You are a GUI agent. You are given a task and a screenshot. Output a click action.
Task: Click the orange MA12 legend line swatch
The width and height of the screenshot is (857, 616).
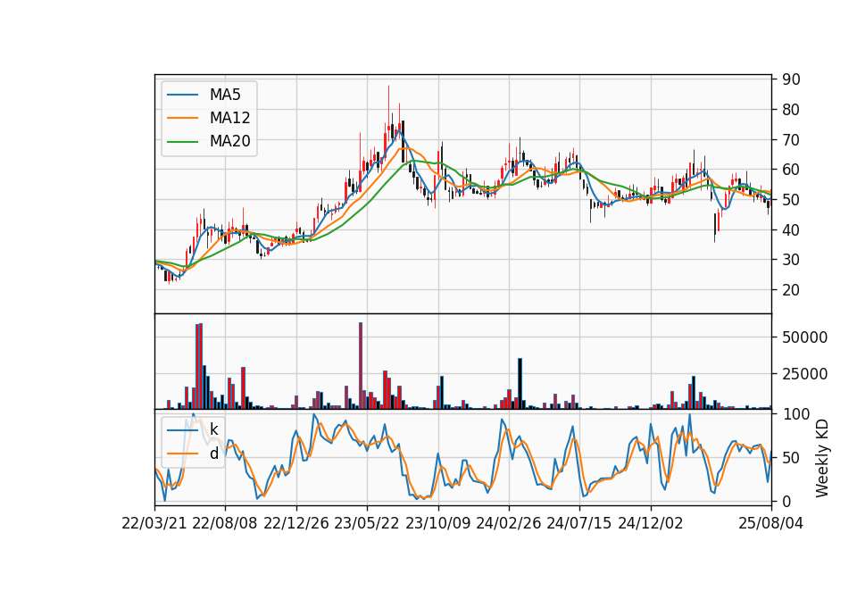click(x=182, y=118)
